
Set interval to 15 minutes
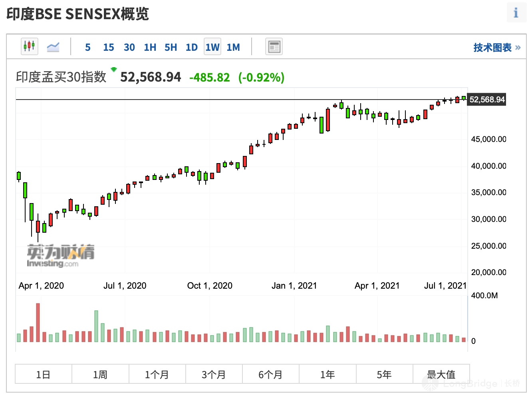point(108,48)
